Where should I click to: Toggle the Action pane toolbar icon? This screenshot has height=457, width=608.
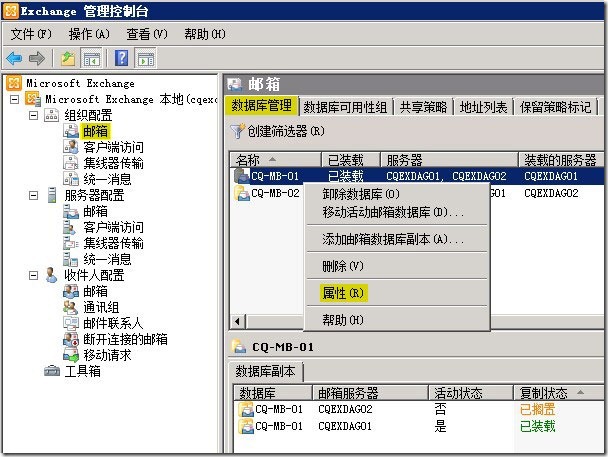click(x=145, y=59)
